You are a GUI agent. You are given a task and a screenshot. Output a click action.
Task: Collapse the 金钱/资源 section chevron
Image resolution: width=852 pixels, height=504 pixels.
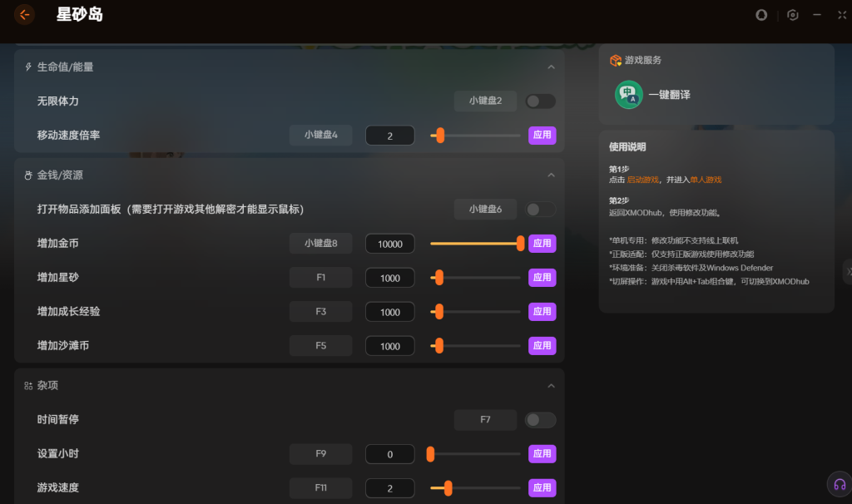pos(551,175)
